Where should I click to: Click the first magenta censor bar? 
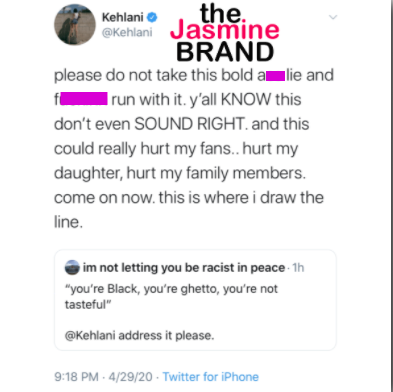tap(275, 76)
